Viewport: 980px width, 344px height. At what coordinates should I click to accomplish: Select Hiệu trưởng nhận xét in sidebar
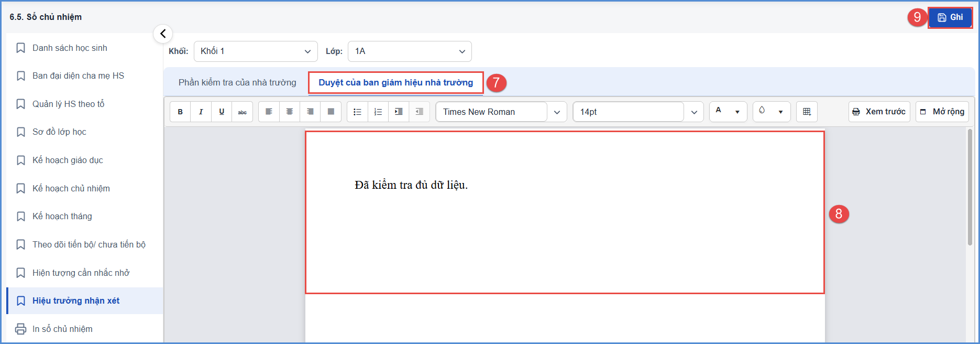[x=85, y=300]
